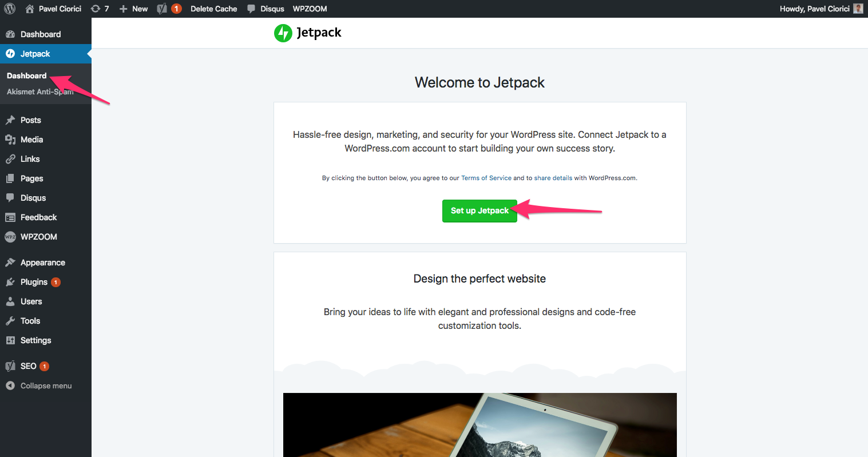
Task: Open the Media menu
Action: pos(32,140)
